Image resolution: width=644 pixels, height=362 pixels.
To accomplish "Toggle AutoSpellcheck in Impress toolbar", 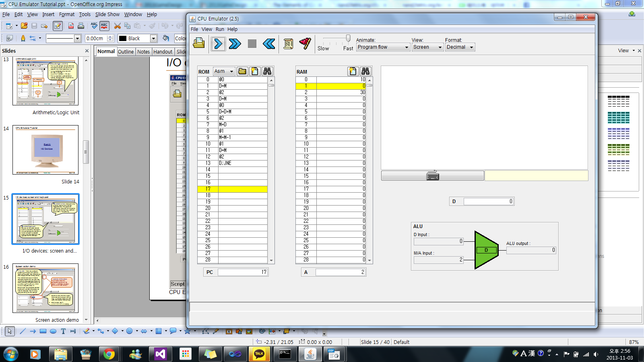I will pos(104,26).
